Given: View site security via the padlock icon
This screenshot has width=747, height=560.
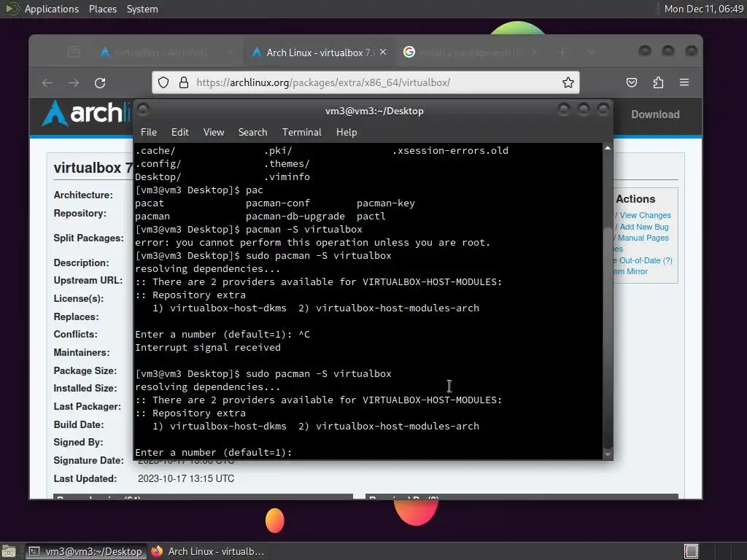Looking at the screenshot, I should (x=183, y=82).
